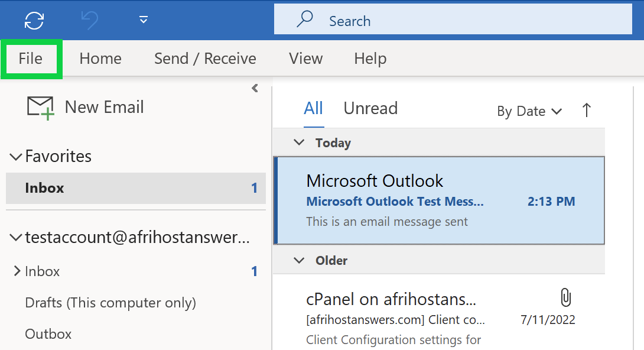Expand the Inbox folder under testaccount
Viewport: 644px width, 350px height.
(17, 271)
